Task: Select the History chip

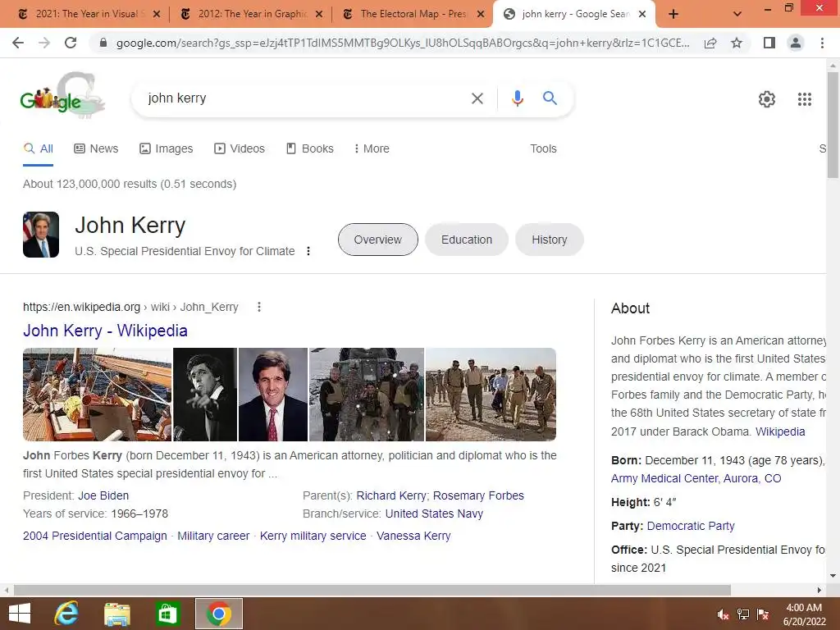Action: click(x=549, y=240)
